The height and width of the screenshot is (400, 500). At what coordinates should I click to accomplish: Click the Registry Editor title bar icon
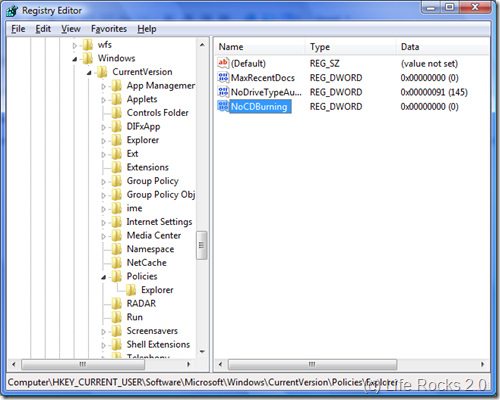(x=12, y=11)
